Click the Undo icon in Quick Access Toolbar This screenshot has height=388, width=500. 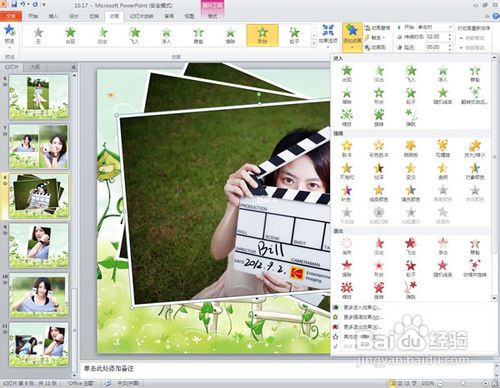(x=23, y=5)
